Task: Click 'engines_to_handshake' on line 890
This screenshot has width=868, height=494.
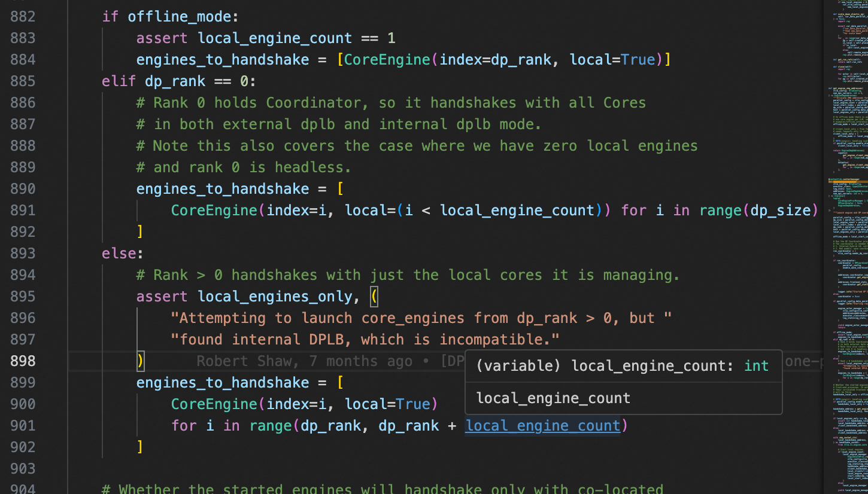Action: tap(223, 188)
